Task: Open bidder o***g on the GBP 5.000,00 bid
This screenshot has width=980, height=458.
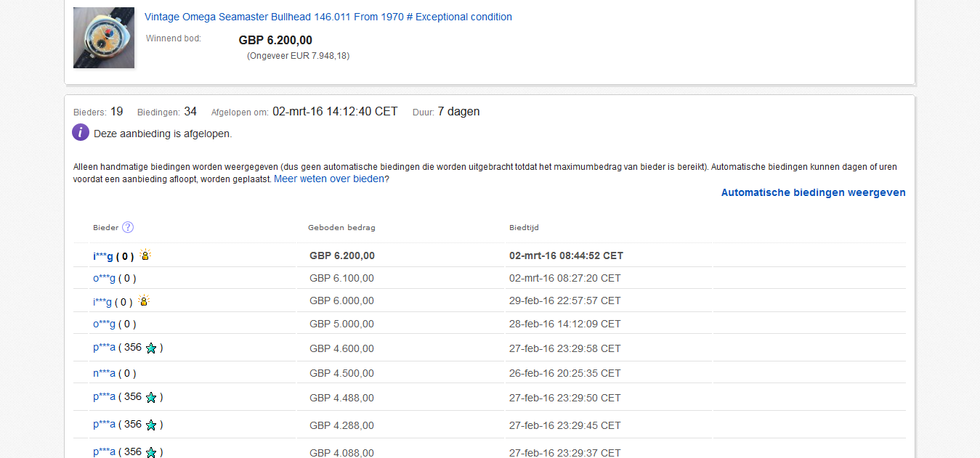Action: tap(104, 324)
